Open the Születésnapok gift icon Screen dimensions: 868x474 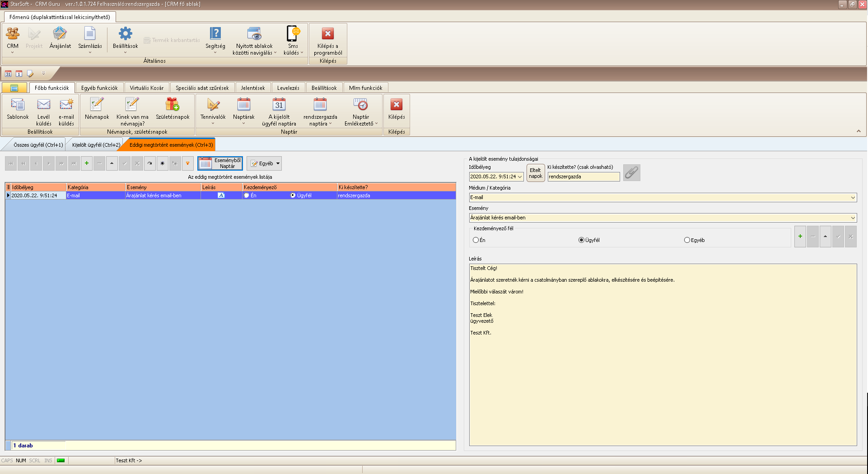click(173, 109)
